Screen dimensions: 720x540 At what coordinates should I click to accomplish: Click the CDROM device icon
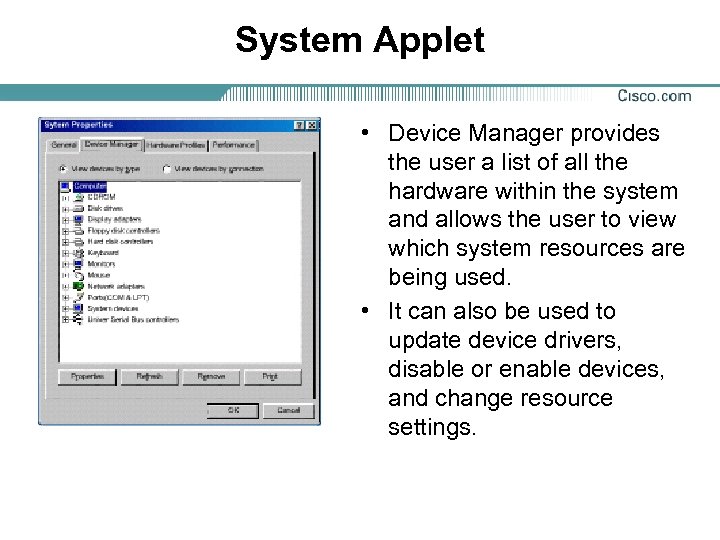pos(79,197)
